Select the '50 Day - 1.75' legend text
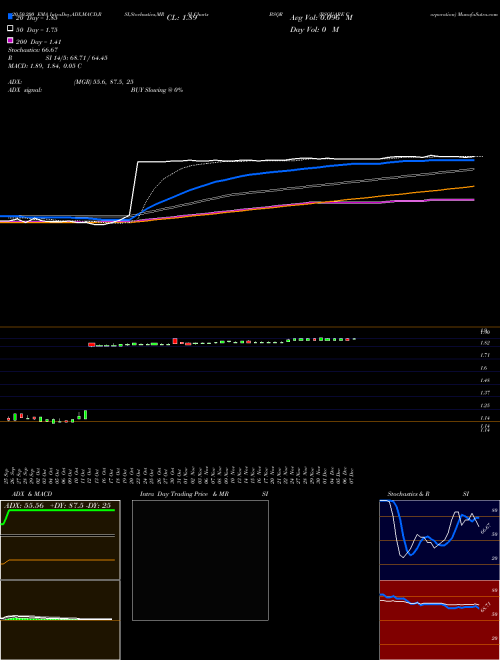500x660 pixels. click(x=37, y=30)
